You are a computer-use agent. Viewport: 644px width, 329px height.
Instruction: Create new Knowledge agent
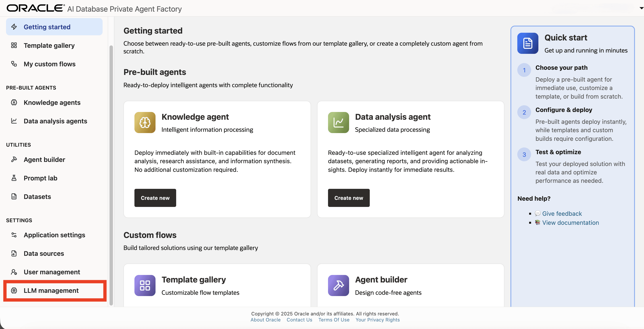coord(155,198)
